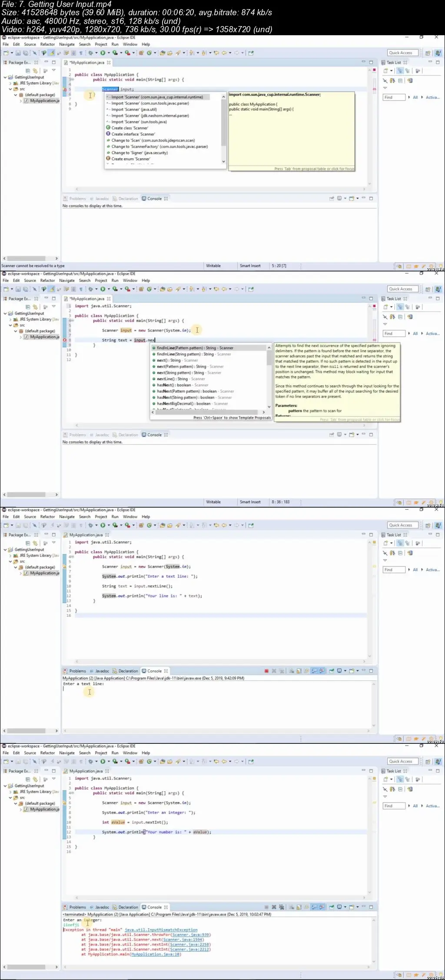Viewport: 445px width, 980px height.
Task: Click New Java Package icon in findInLine proposals frame
Action: [x=141, y=289]
